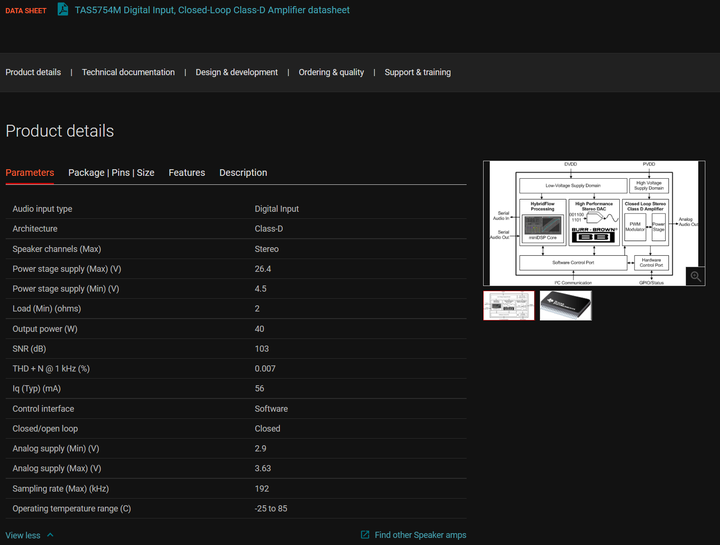Click the 26.4 value
Image resolution: width=720 pixels, height=545 pixels.
point(263,269)
